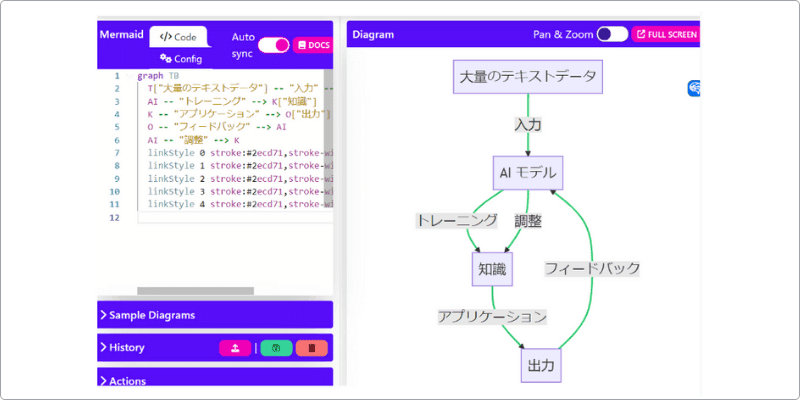
Task: Click the 大量のテキストデータ diagram node
Action: [528, 77]
